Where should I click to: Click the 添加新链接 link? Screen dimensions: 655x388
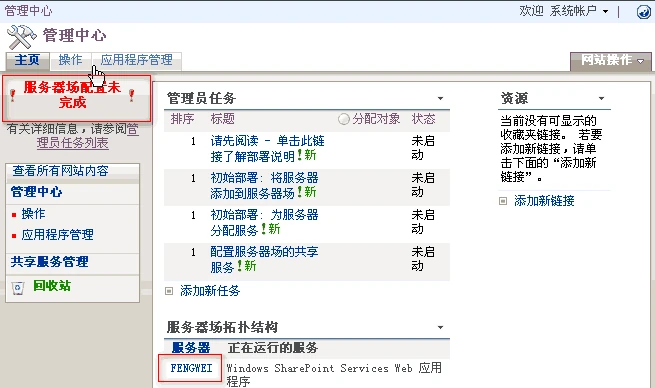(x=544, y=201)
